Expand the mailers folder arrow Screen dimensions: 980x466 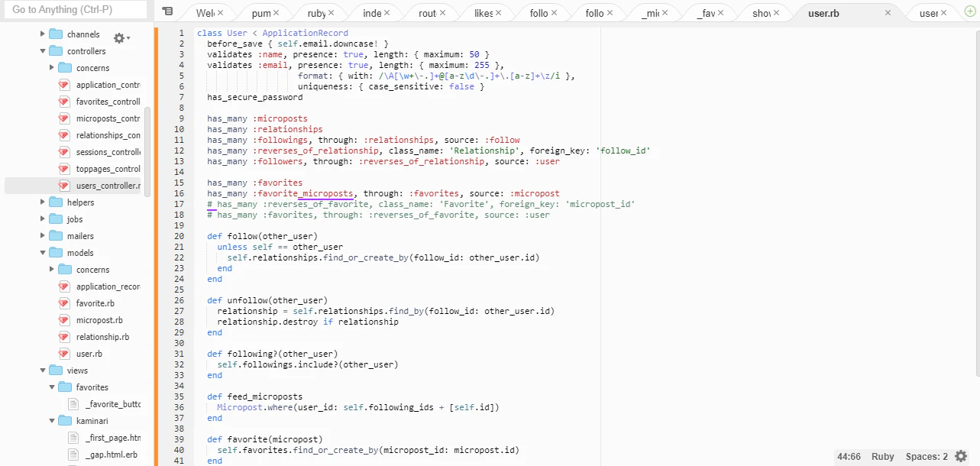pyautogui.click(x=42, y=236)
